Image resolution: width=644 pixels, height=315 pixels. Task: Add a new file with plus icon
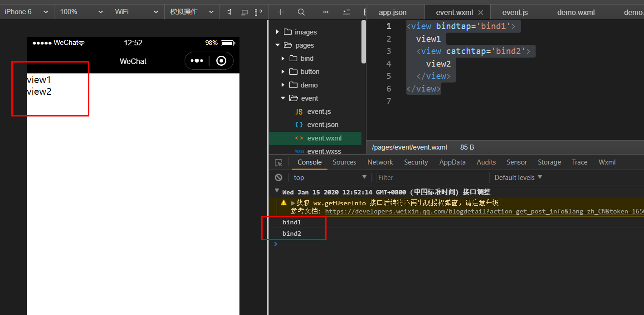(281, 12)
